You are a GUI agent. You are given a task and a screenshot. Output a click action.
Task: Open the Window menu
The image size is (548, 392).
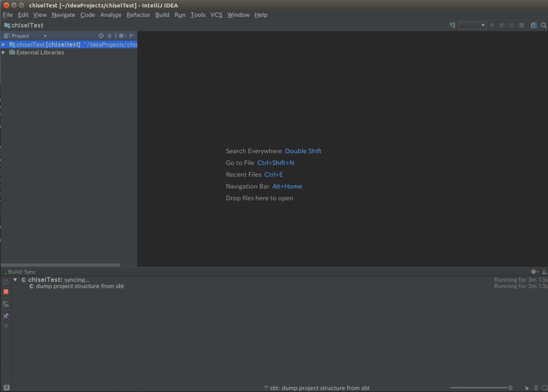pyautogui.click(x=238, y=14)
